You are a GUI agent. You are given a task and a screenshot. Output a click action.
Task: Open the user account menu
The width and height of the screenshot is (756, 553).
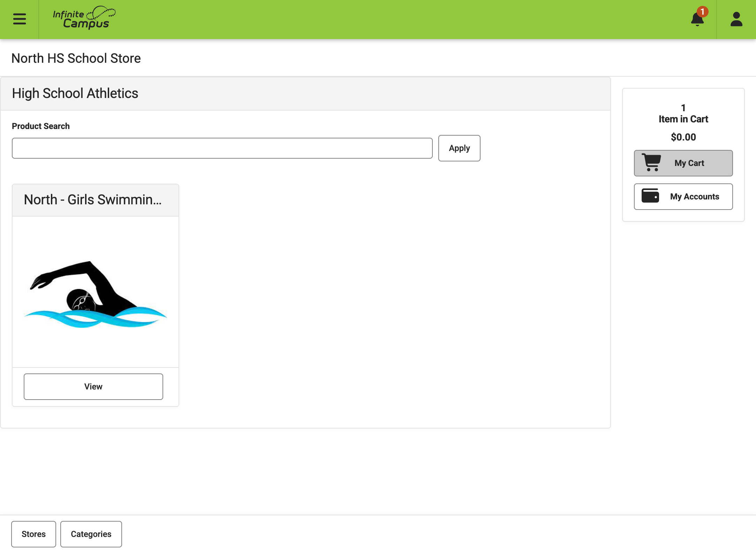(x=736, y=19)
